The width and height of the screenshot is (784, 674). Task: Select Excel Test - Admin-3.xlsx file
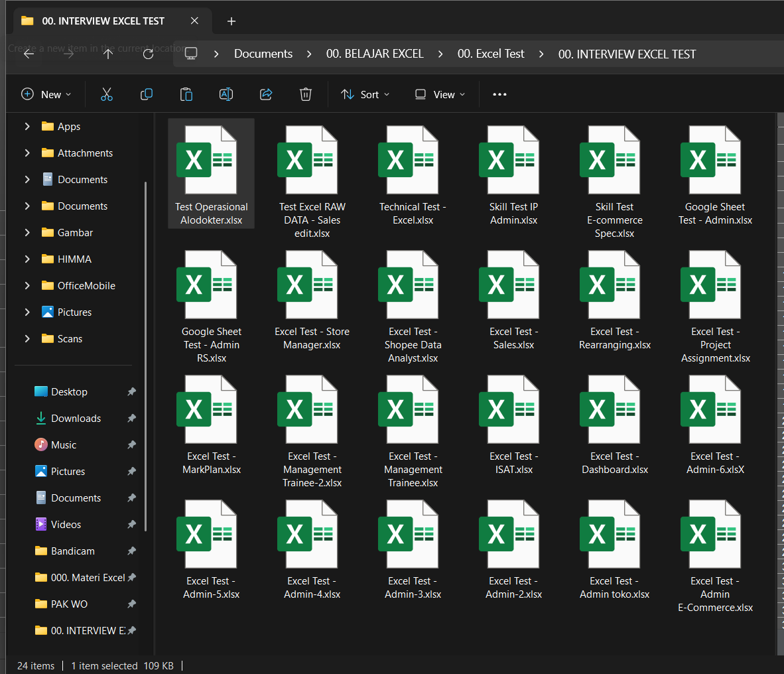tap(413, 548)
